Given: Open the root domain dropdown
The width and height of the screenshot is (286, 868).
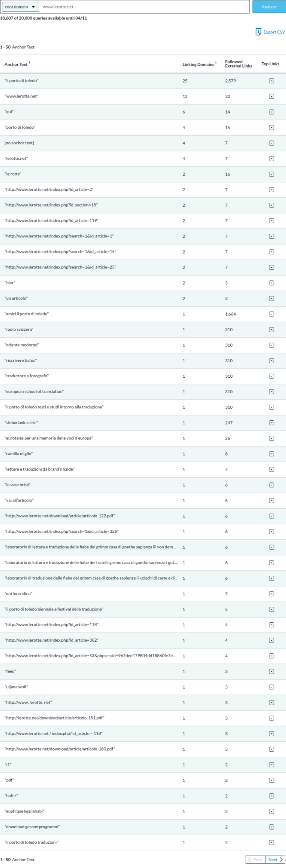Looking at the screenshot, I should pyautogui.click(x=20, y=7).
